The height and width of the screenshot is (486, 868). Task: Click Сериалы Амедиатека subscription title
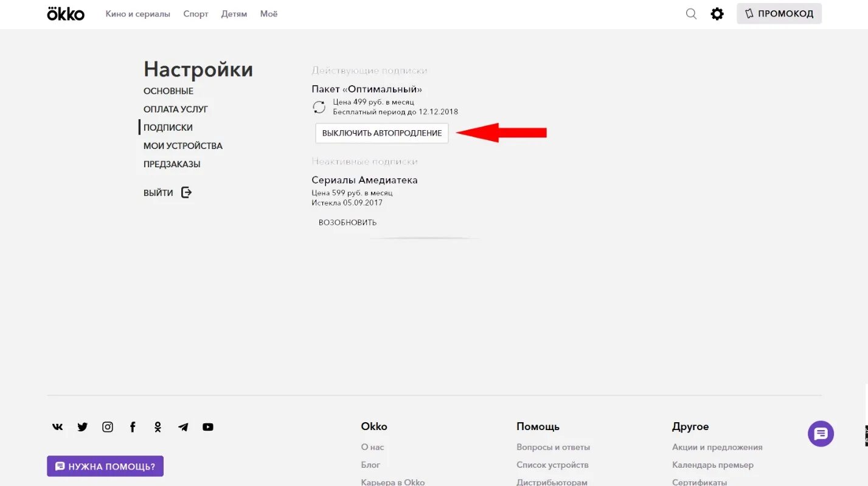365,180
